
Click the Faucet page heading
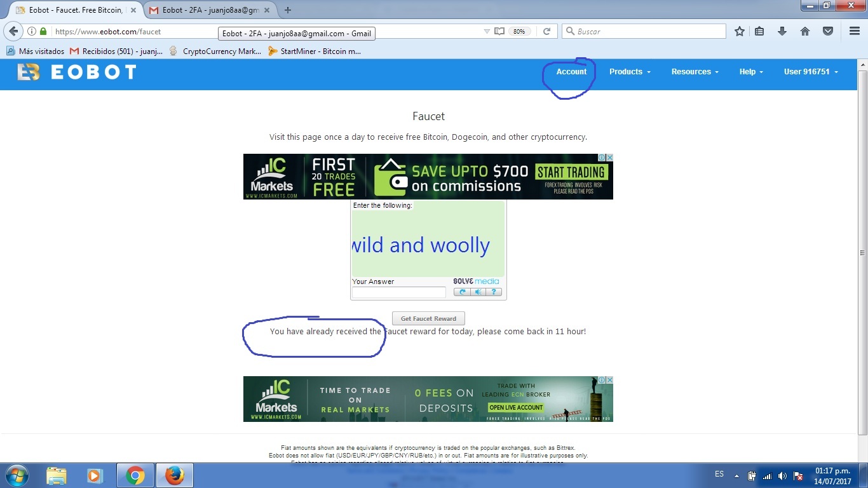tap(428, 116)
